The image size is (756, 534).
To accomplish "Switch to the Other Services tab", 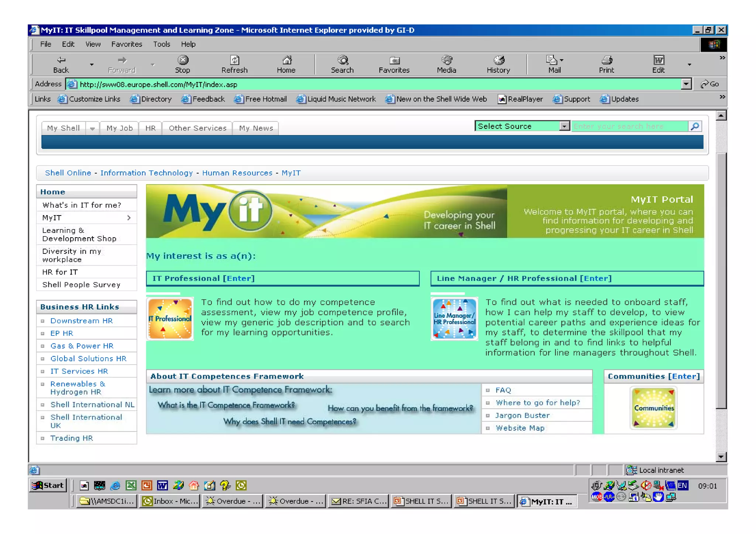I will click(197, 128).
